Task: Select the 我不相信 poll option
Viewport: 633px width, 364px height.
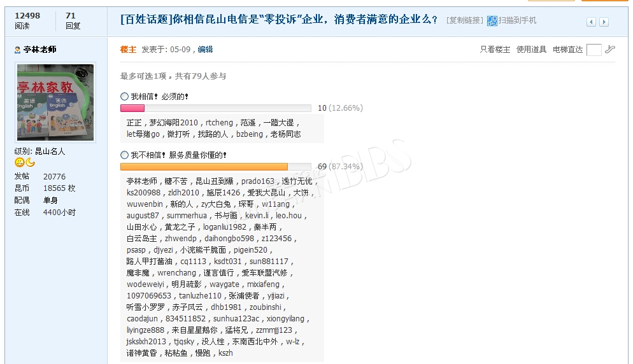Action: click(x=124, y=155)
